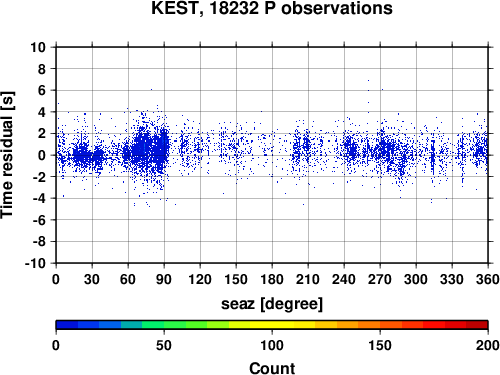The width and height of the screenshot is (500, 375).
Task: Click the y-axis tick label -10
Action: coord(36,263)
